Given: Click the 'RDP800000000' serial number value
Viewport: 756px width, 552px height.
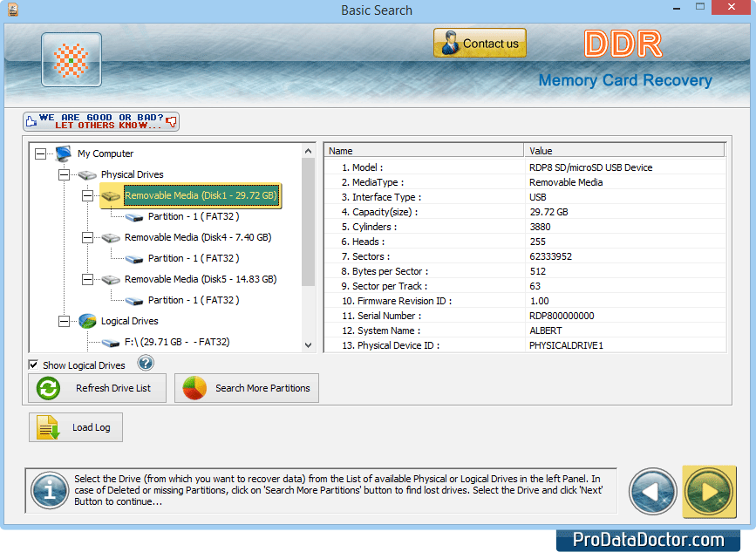Looking at the screenshot, I should point(562,316).
